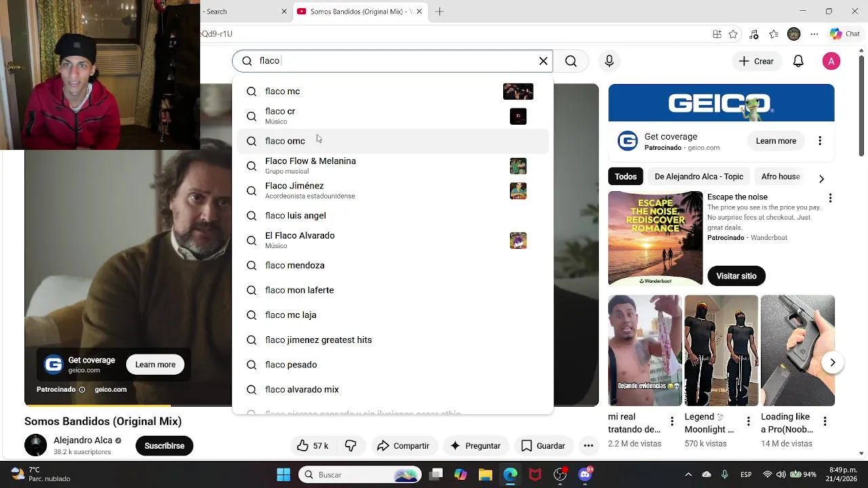The image size is (868, 488).
Task: Click 'Visitar sitio' Wanderboat button
Action: 736,276
